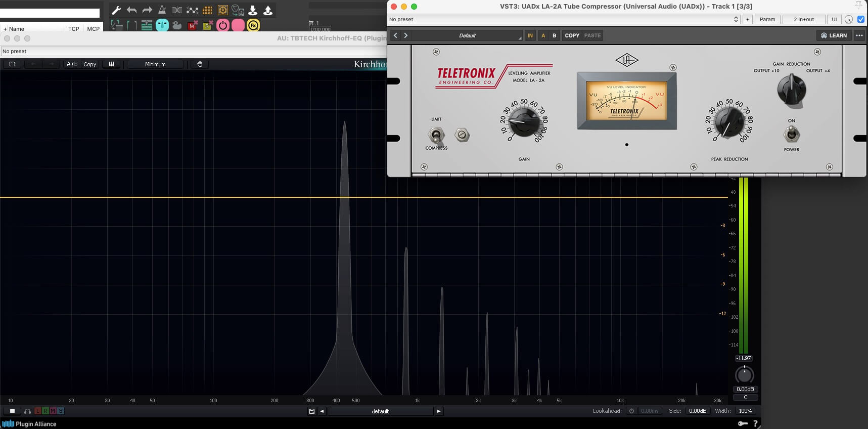This screenshot has height=429, width=868.
Task: Click the metronome icon in REAPER toolbar
Action: (x=162, y=10)
